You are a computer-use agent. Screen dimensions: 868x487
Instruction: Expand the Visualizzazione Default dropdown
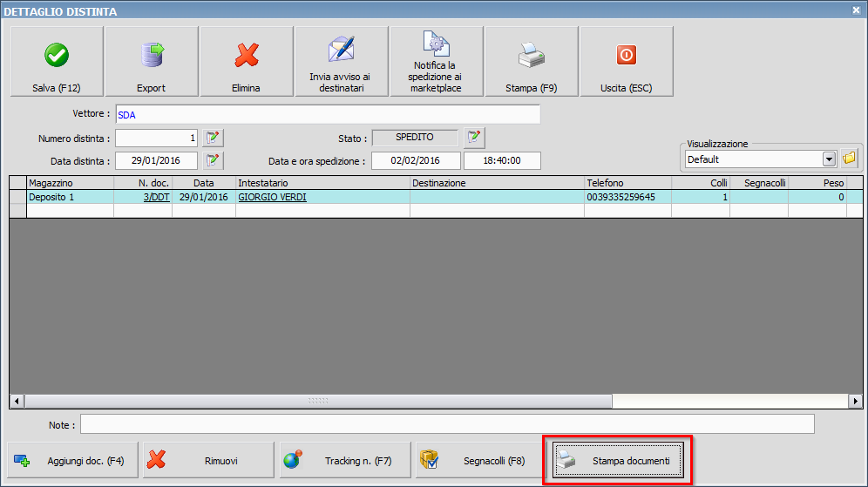(x=829, y=159)
